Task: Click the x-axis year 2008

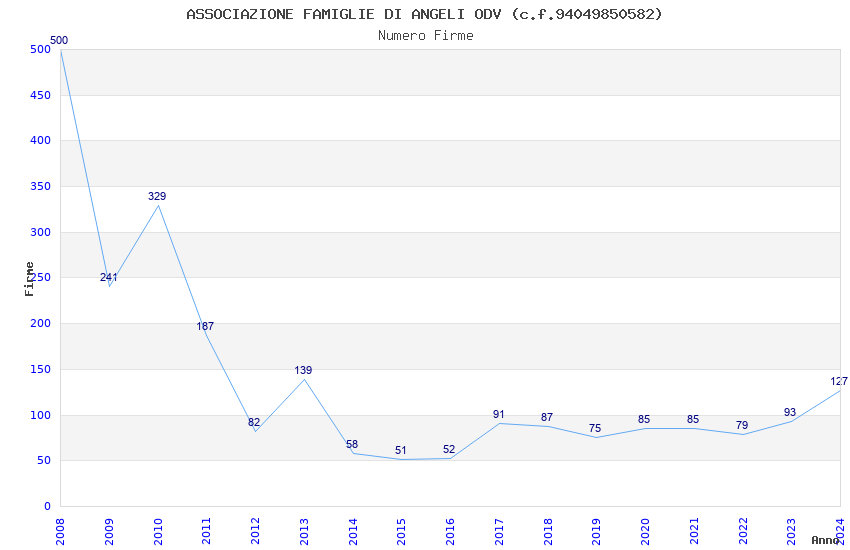Action: (60, 531)
